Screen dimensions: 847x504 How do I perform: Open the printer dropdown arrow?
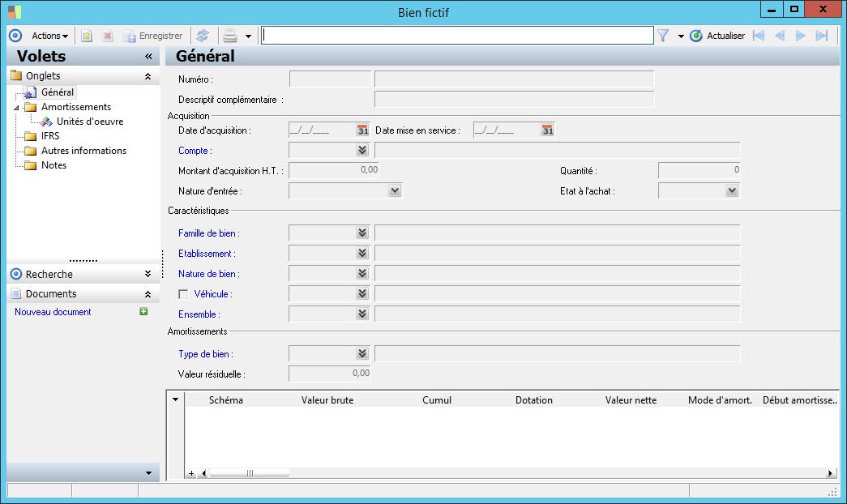(248, 36)
